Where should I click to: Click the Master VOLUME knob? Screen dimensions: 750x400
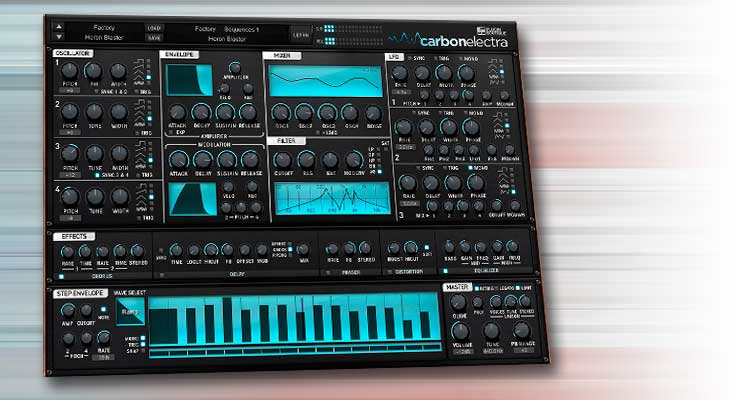tap(461, 331)
